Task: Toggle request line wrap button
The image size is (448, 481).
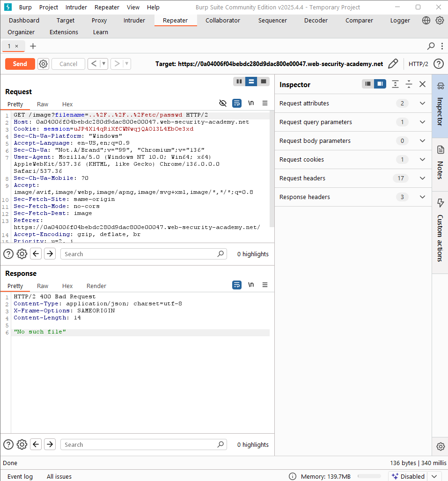Action: click(x=237, y=104)
